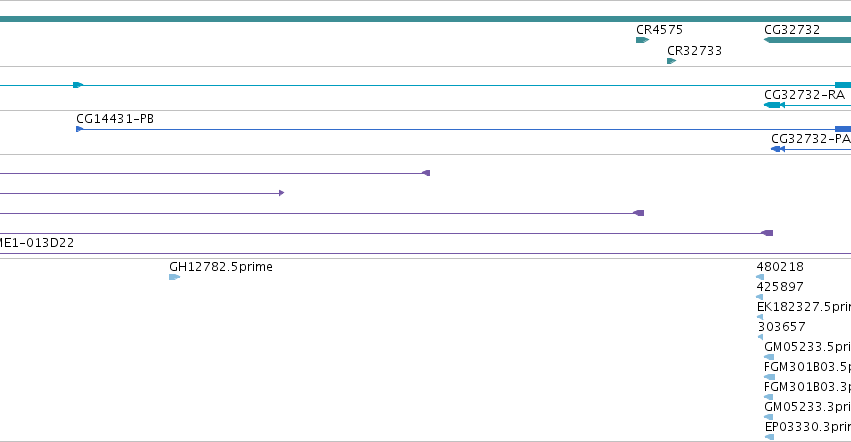The image size is (851, 442).
Task: Select the EP03330.3prime arrow glyph
Action: point(770,437)
